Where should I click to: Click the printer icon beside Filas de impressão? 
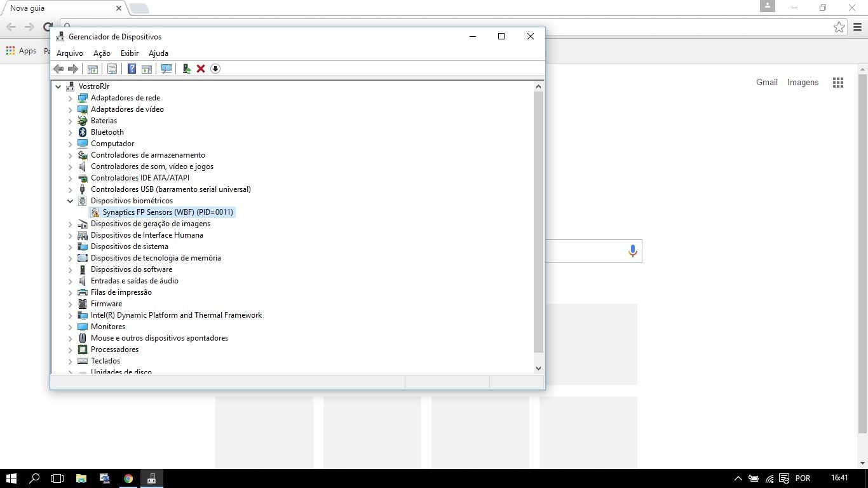click(82, 292)
